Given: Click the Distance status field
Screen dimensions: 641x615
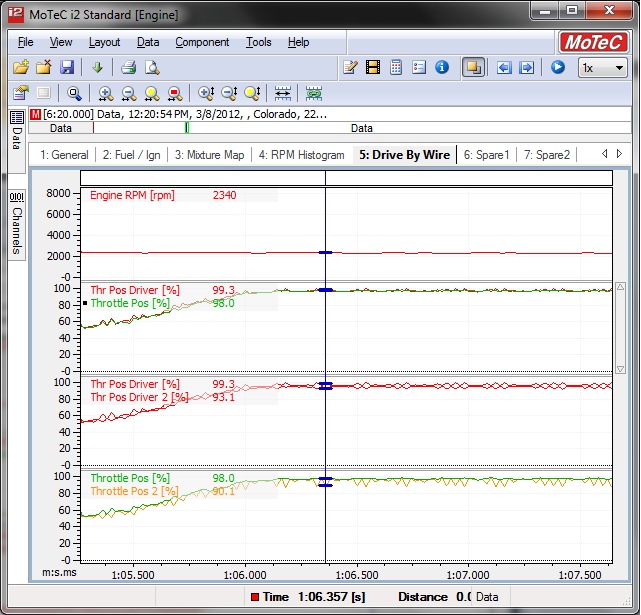Looking at the screenshot, I should pos(435,597).
